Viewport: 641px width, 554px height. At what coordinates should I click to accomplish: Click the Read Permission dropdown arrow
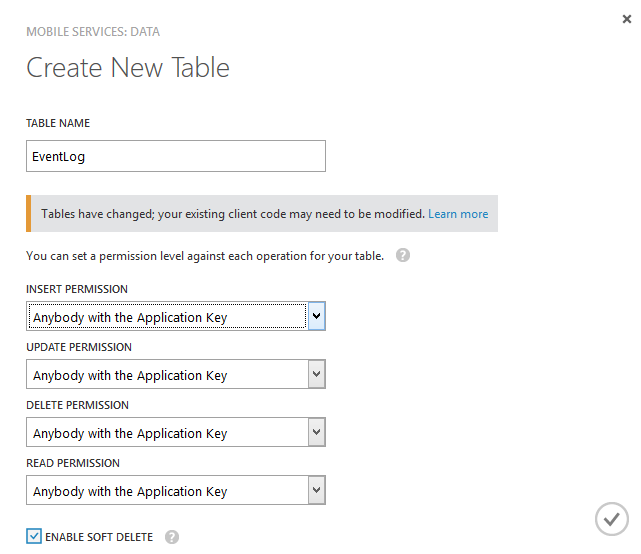[x=316, y=491]
